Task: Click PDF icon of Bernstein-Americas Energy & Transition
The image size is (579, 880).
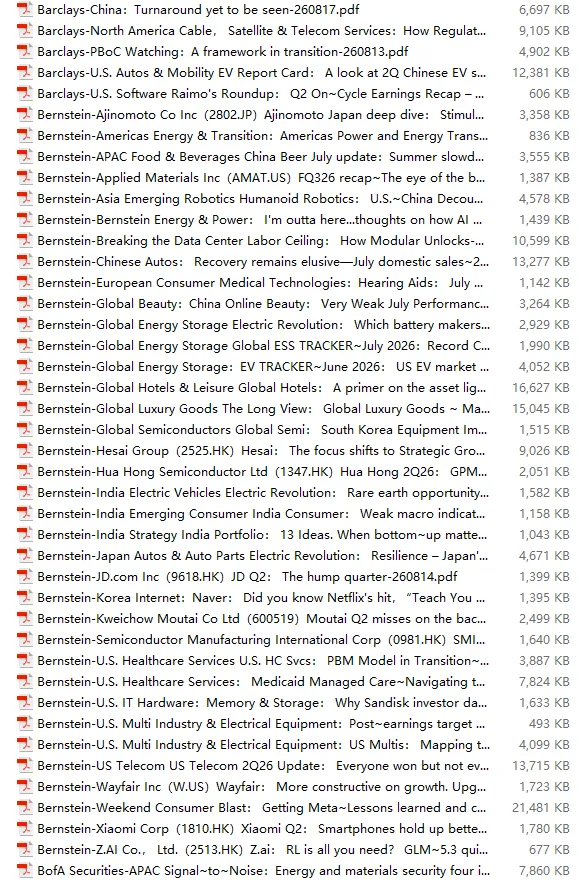Action: 25,135
